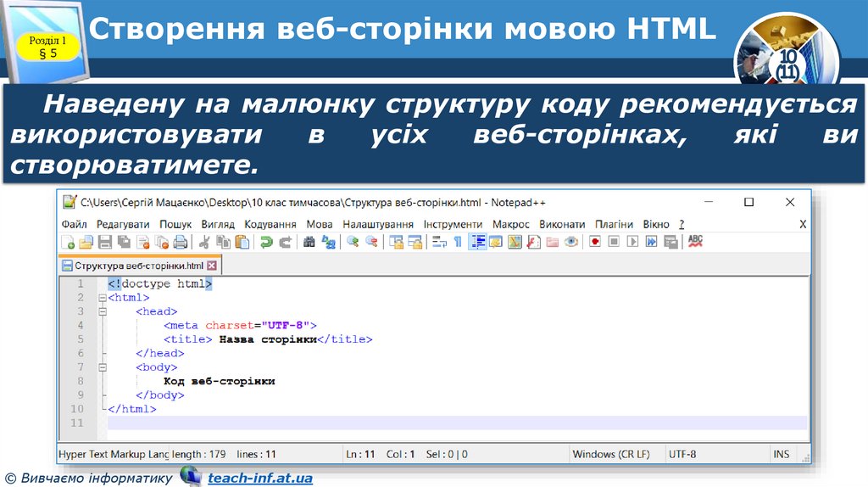This screenshot has height=487, width=868.
Task: Paste using the clipboard icon
Action: point(242,242)
